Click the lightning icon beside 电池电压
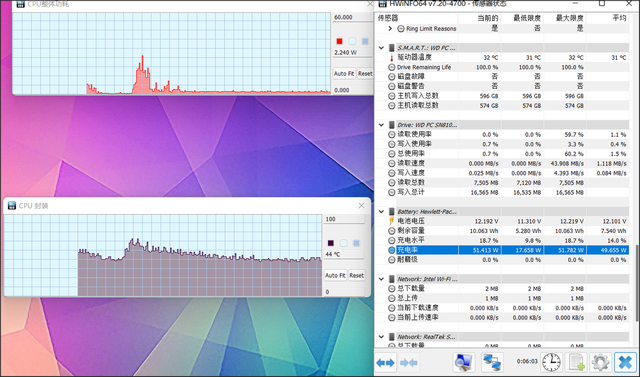 [x=391, y=221]
